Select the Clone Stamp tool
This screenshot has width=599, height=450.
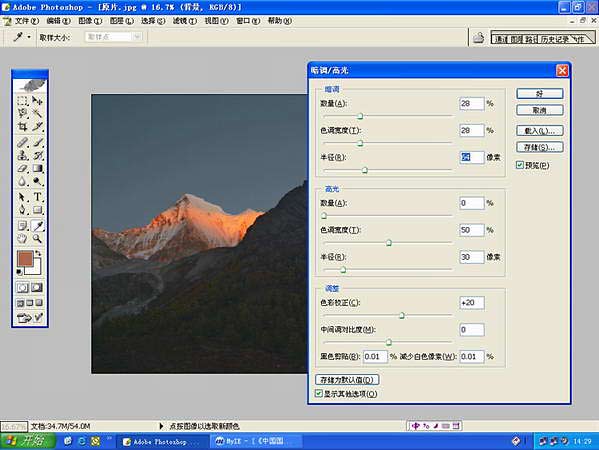coord(23,155)
